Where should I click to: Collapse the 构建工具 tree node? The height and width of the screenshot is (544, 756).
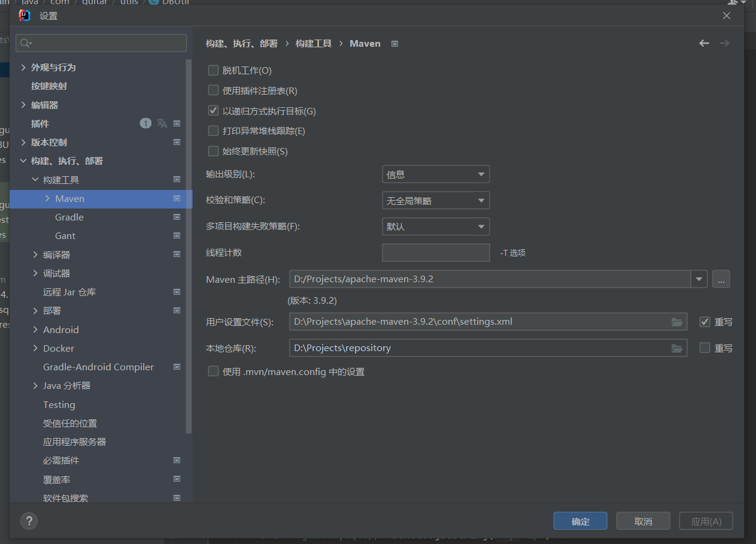coord(35,180)
